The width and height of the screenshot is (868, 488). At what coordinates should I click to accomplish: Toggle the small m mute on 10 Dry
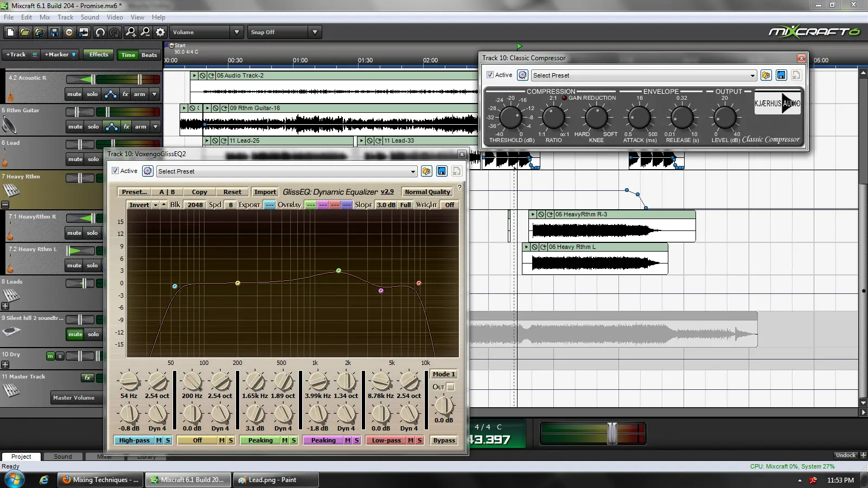tap(50, 356)
